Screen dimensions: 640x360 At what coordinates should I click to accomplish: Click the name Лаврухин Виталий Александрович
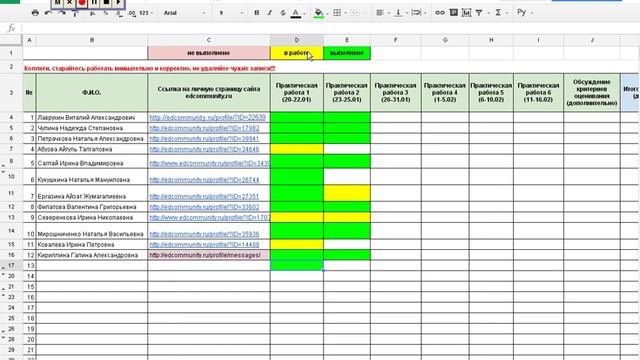pyautogui.click(x=86, y=118)
